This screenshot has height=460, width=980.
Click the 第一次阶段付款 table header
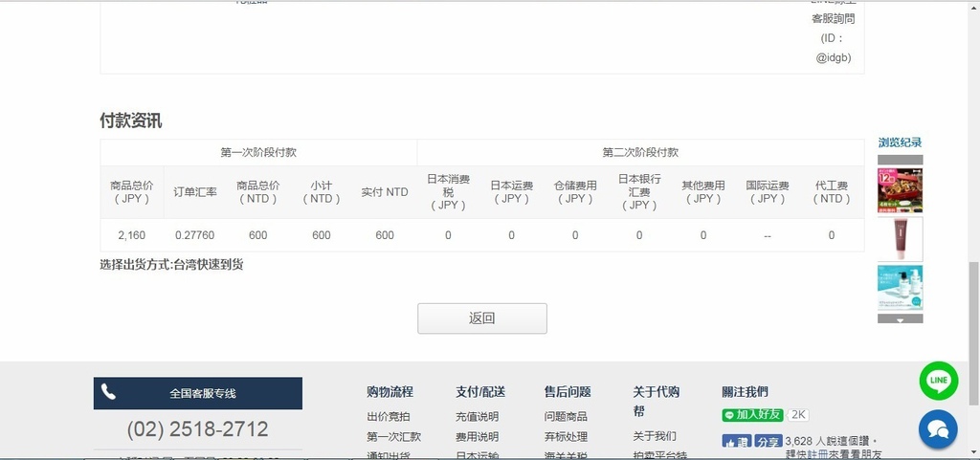[x=258, y=152]
